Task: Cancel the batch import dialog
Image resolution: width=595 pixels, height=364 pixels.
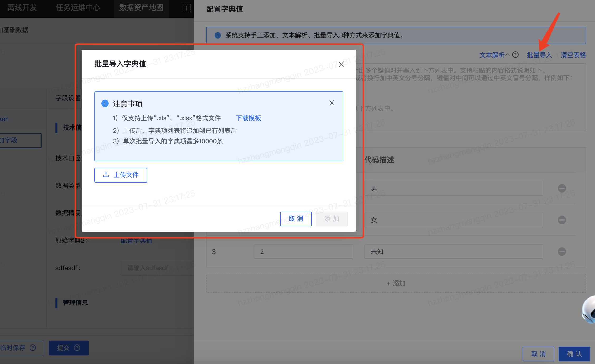Action: (296, 219)
